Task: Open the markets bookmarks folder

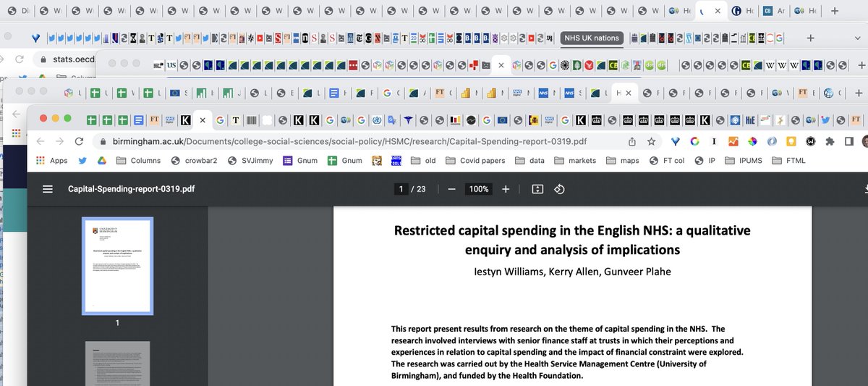Action: click(x=575, y=161)
